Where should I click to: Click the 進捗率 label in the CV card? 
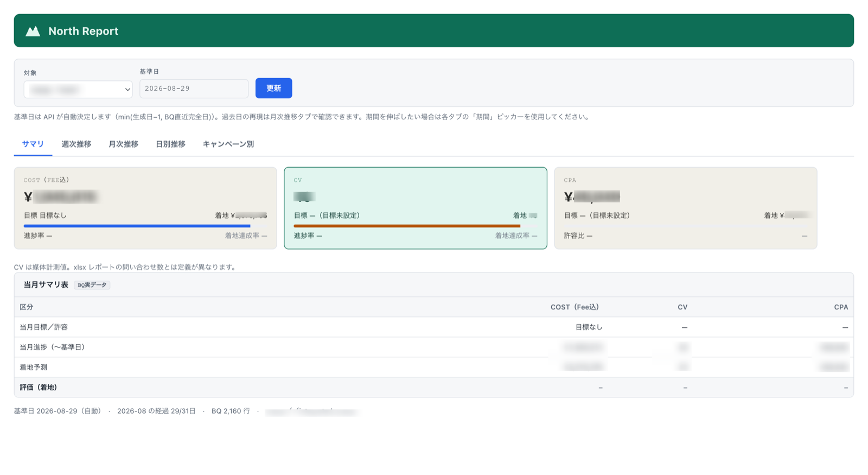click(308, 236)
